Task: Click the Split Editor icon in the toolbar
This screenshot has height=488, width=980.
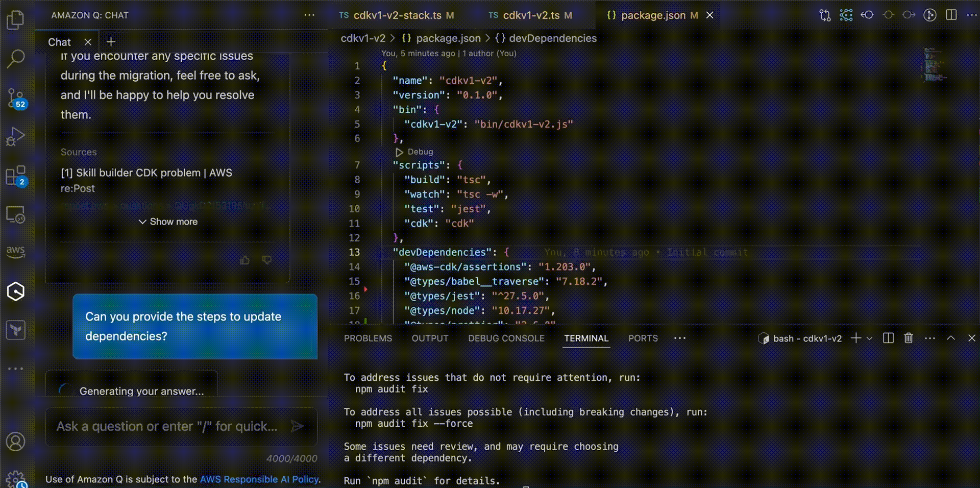Action: [951, 15]
